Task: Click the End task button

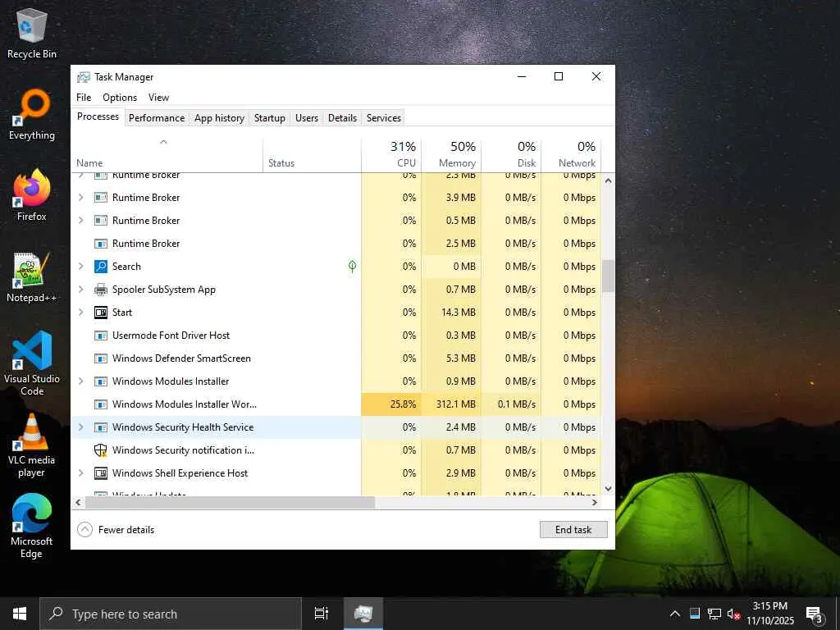Action: [x=573, y=530]
